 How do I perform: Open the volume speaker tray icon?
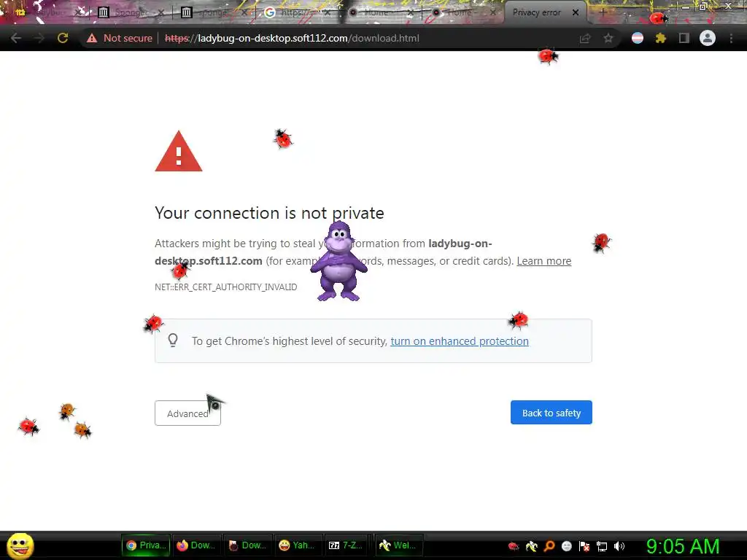coord(619,546)
